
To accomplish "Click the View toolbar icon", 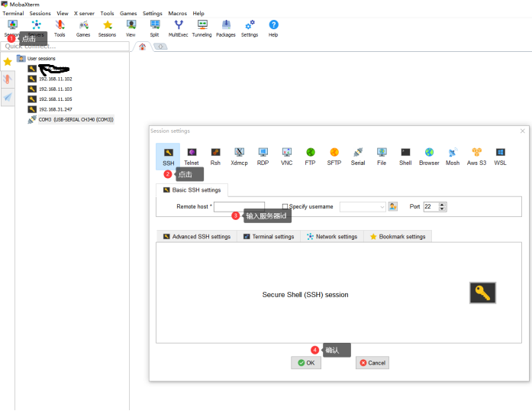I will tap(131, 28).
